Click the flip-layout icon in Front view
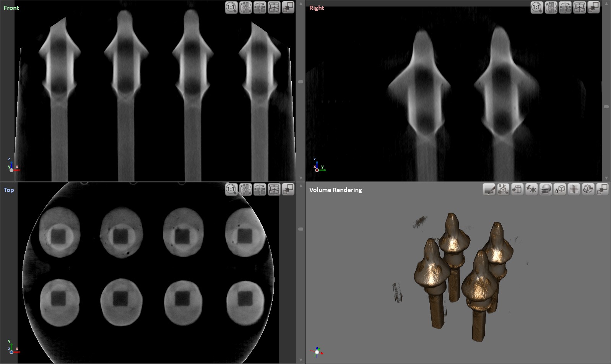The width and height of the screenshot is (611, 364). pyautogui.click(x=260, y=8)
